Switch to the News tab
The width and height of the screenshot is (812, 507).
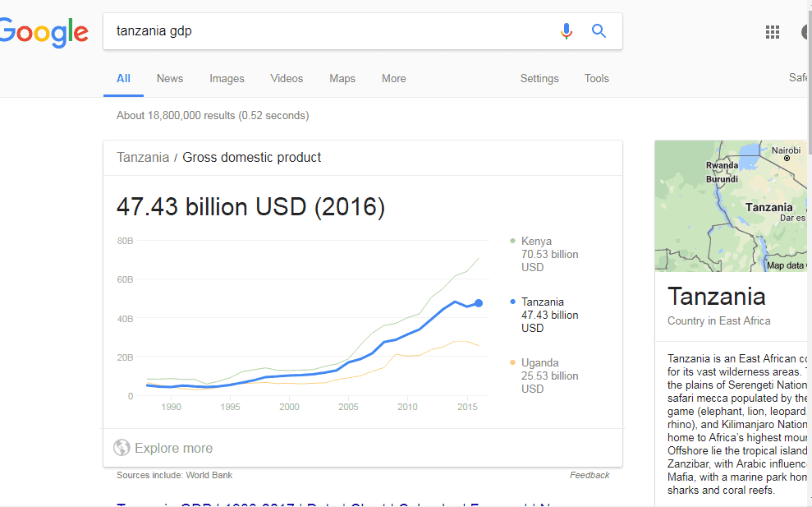click(x=170, y=78)
